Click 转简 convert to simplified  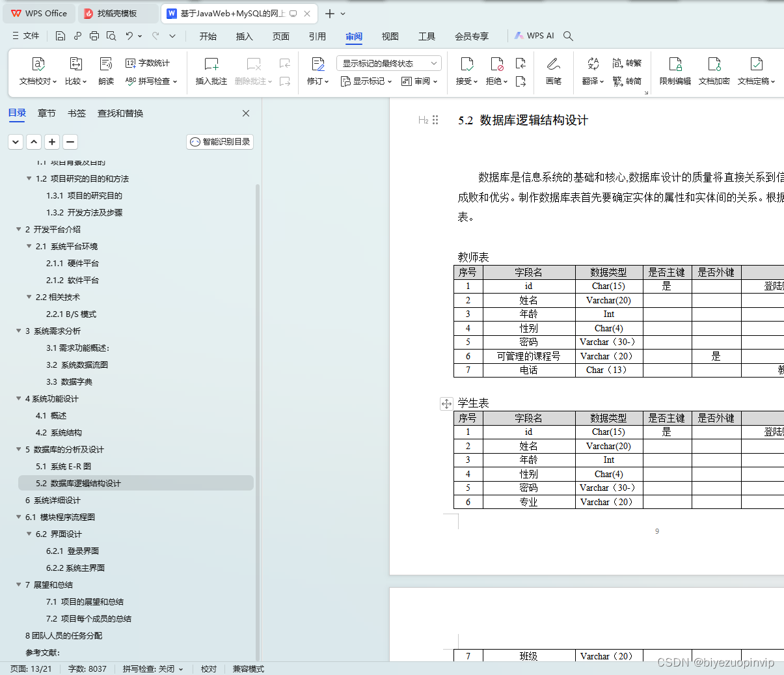coord(627,81)
